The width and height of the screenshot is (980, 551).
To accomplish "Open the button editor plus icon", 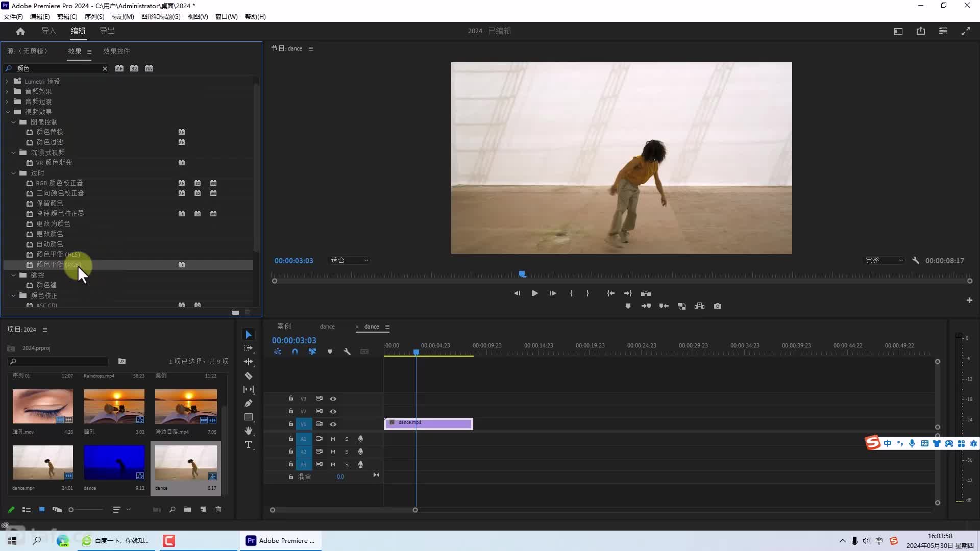I will click(969, 300).
